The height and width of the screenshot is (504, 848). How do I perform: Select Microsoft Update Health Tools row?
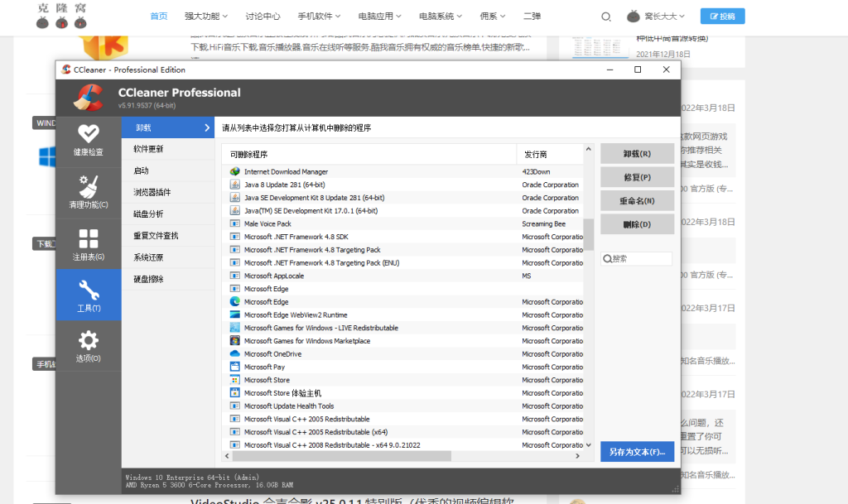[402, 406]
